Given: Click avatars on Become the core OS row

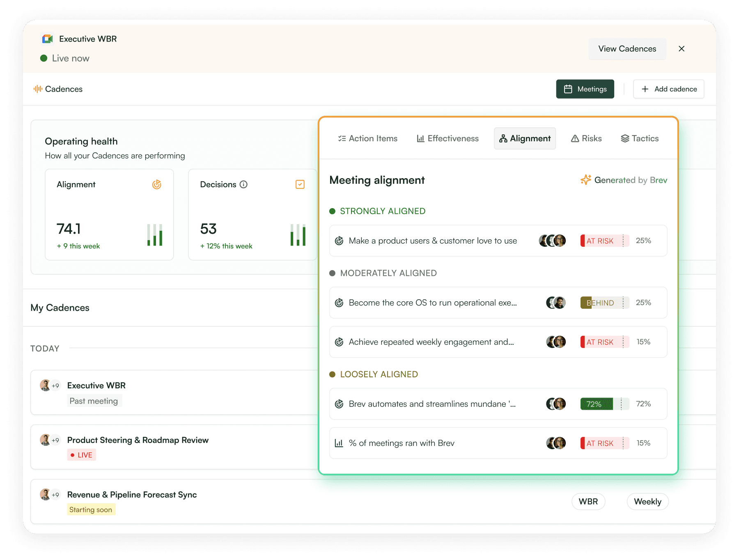Looking at the screenshot, I should point(556,303).
